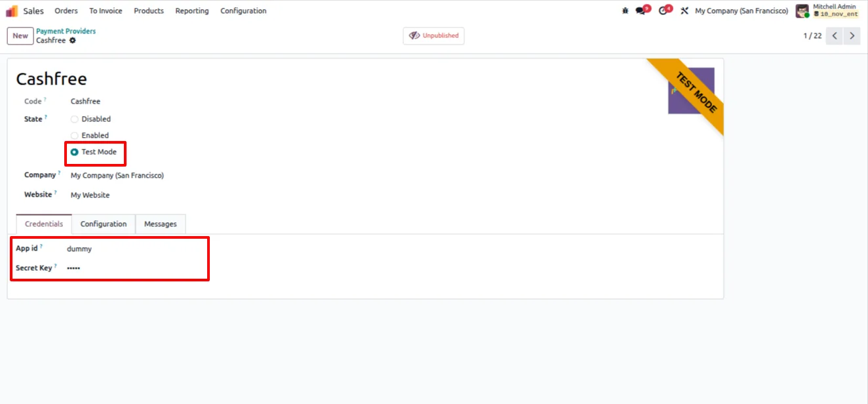
Task: Select the Test Mode radio button
Action: (74, 152)
